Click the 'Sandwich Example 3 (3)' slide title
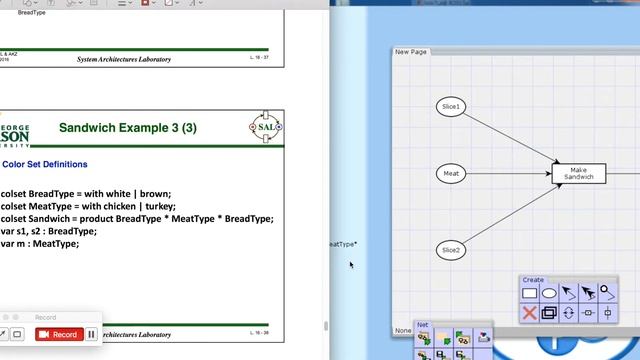Screen dimensions: 640x360 click(128, 128)
